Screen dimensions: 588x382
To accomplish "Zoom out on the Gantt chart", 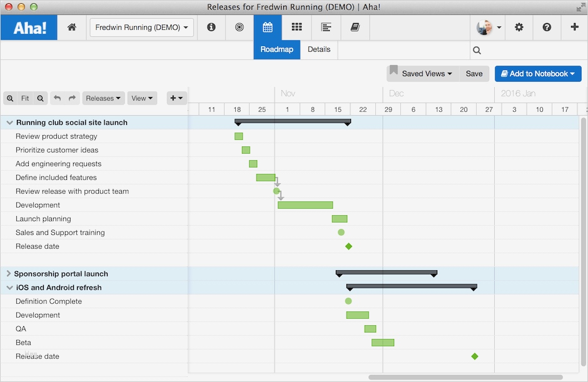I will click(40, 98).
